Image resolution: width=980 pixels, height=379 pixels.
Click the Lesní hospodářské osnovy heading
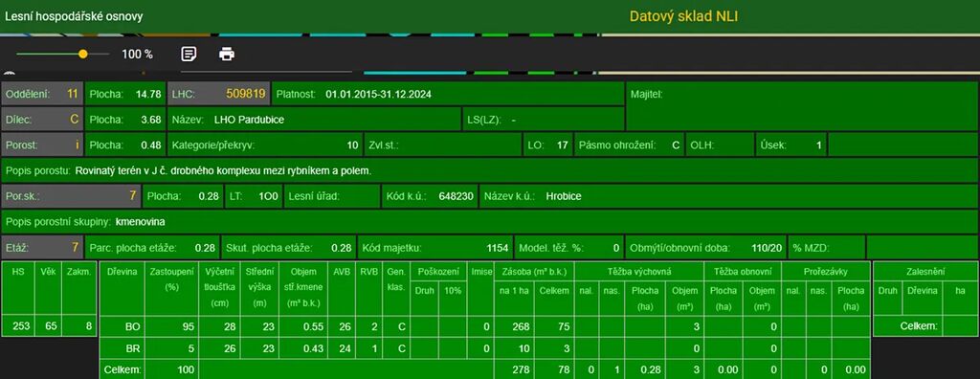[74, 16]
